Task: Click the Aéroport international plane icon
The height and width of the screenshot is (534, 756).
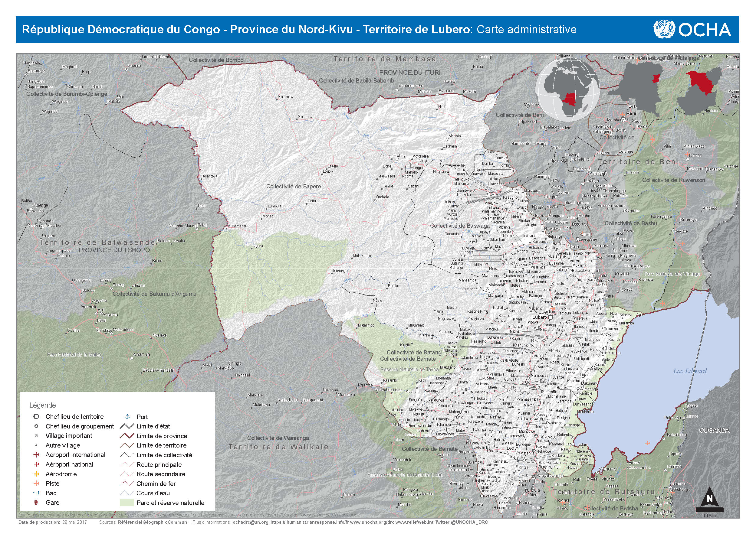Action: (36, 455)
